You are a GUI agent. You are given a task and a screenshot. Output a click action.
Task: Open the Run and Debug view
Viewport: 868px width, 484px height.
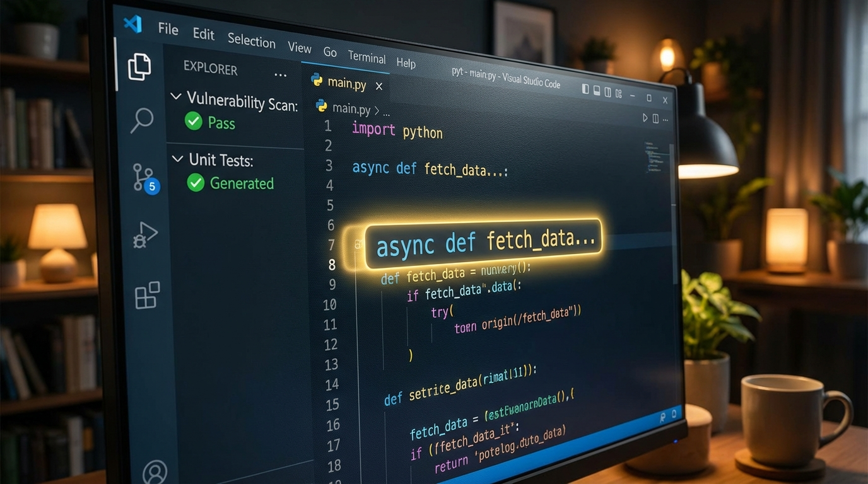coord(145,236)
